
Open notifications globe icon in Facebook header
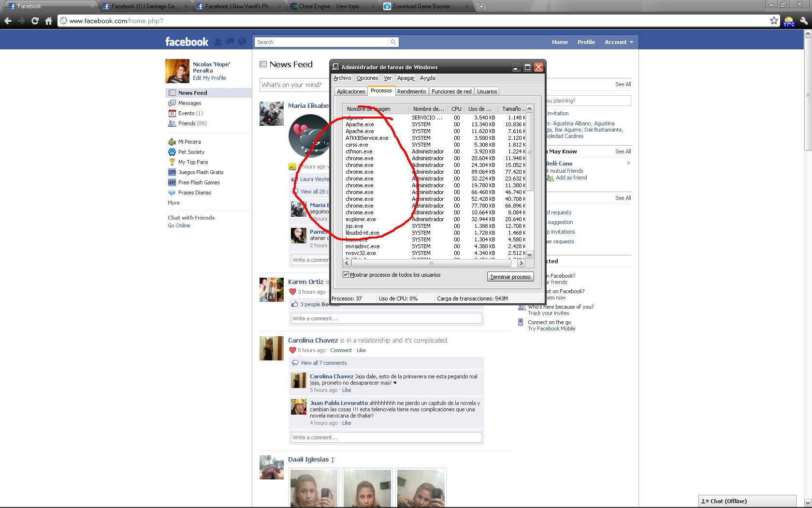click(242, 42)
